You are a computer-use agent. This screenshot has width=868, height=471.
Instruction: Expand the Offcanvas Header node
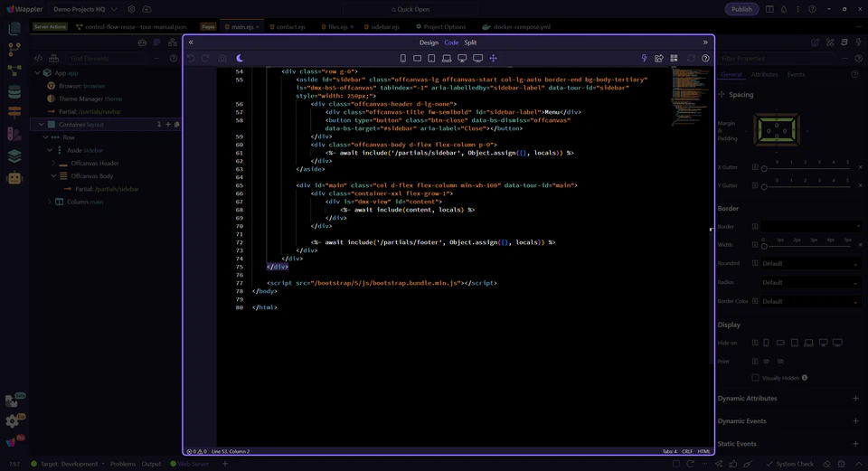pos(53,164)
